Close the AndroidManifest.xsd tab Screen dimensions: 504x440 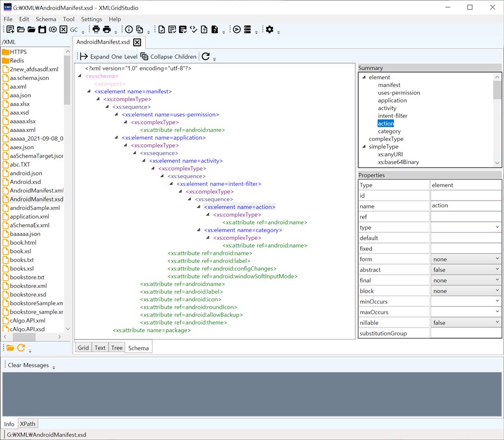137,42
